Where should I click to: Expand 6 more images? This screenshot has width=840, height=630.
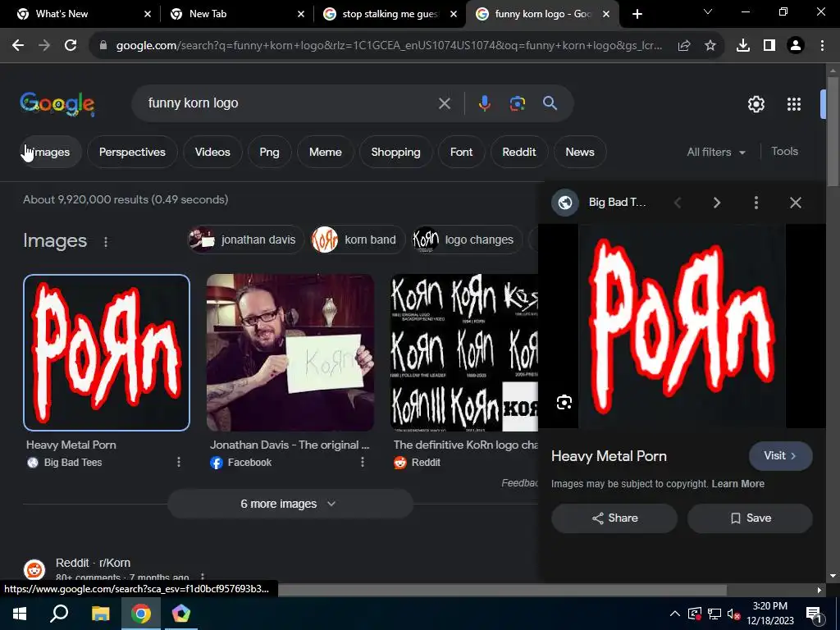coord(290,504)
